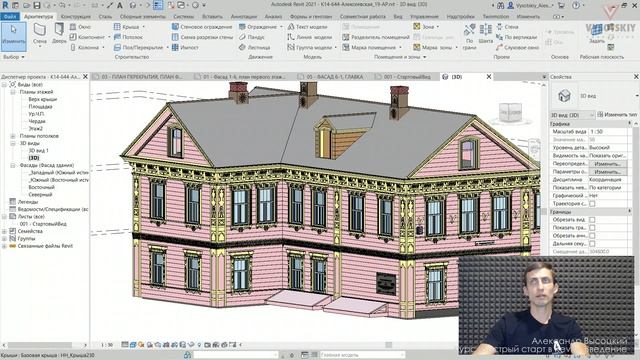The width and height of the screenshot is (640, 360).
Task: Collapse the Фасады tree node
Action: (13, 165)
